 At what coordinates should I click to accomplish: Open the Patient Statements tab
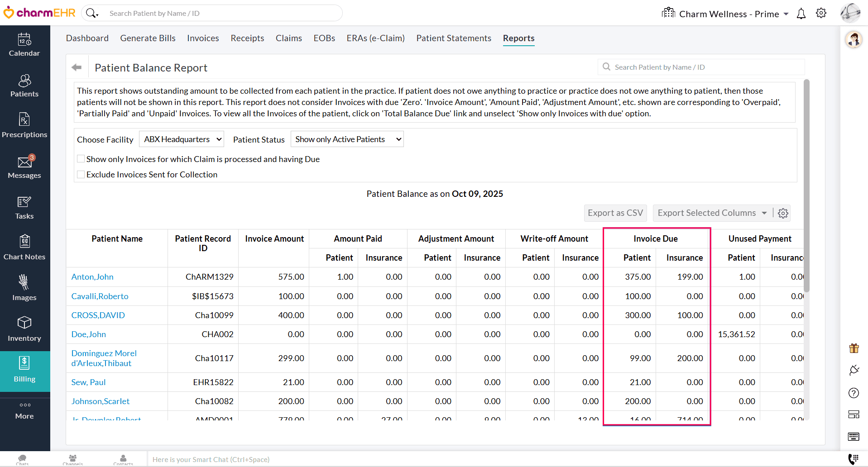coord(454,38)
